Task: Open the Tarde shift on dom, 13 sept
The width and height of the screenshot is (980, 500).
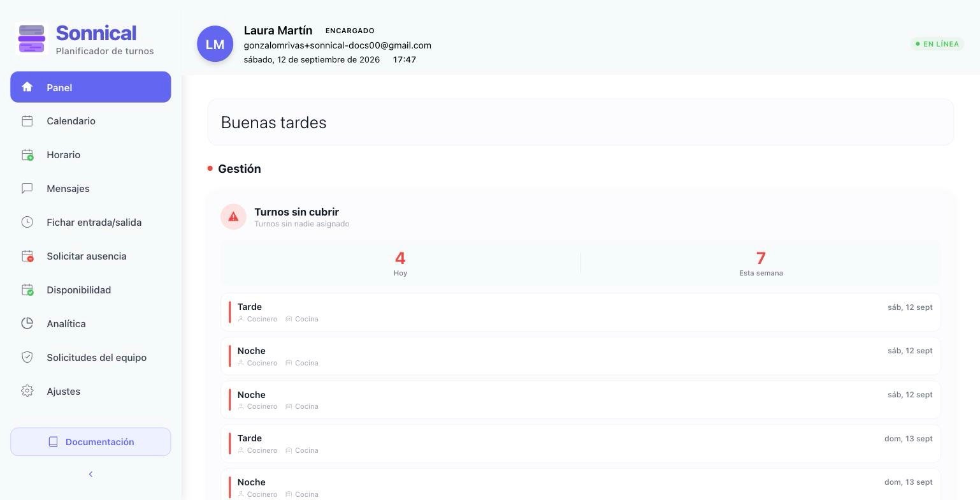Action: pyautogui.click(x=580, y=444)
